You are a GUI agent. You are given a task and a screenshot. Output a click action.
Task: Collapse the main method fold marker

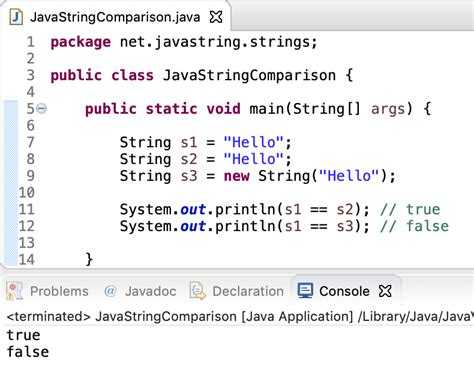tap(41, 108)
